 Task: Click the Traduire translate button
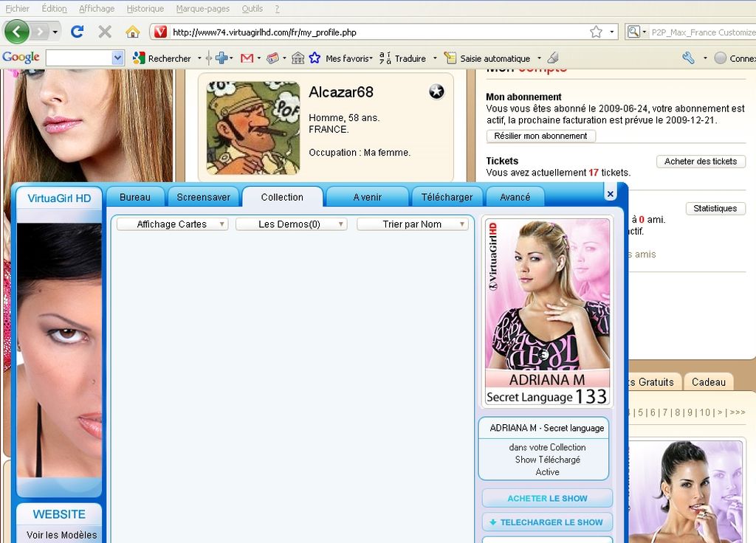402,58
